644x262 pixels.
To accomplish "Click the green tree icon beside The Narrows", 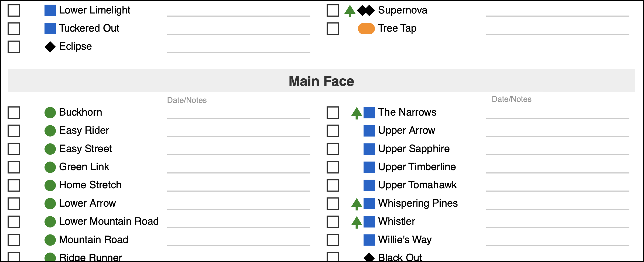I will pos(357,113).
